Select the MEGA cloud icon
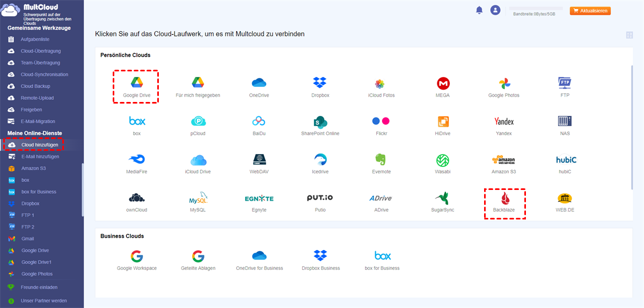 point(443,83)
